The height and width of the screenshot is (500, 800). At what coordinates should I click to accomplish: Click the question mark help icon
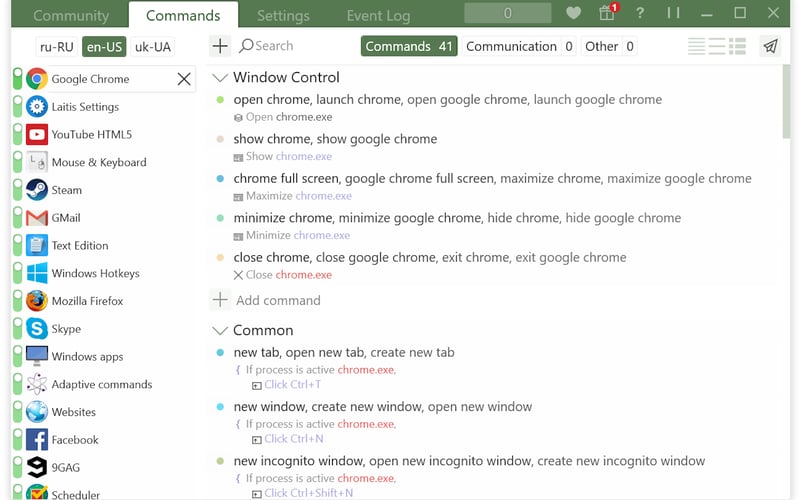pos(640,13)
